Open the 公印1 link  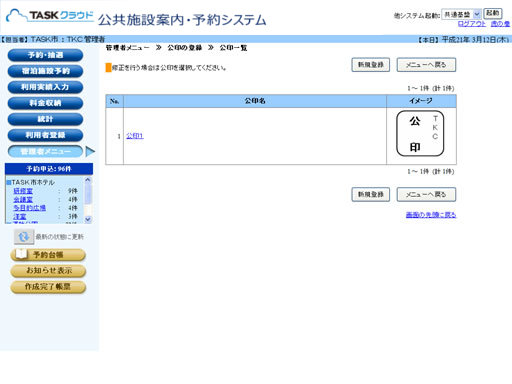tap(135, 136)
